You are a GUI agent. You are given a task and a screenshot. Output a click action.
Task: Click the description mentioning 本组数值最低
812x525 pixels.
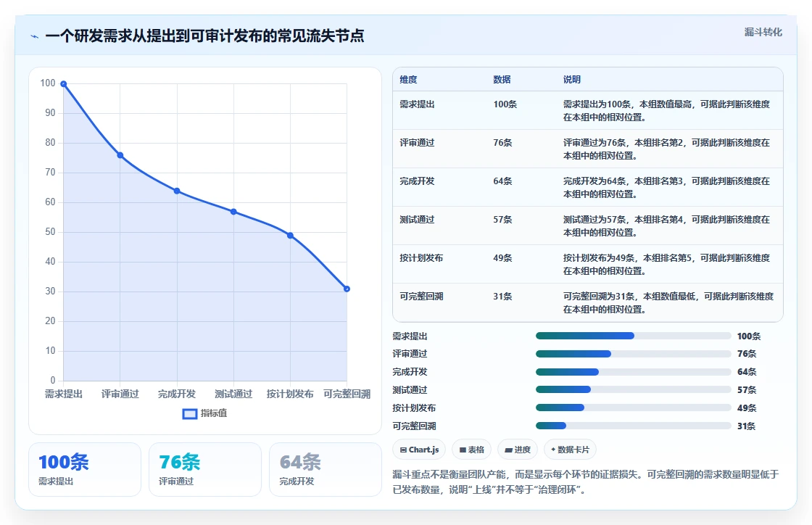pyautogui.click(x=668, y=303)
